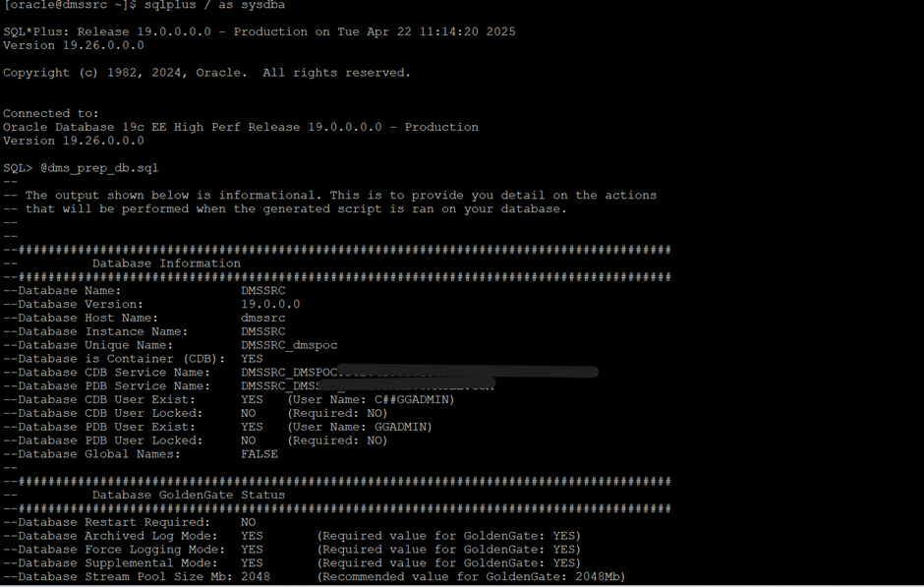Select the Unique Name value DMSSRC_dmspoc
924x587 pixels.
pos(289,345)
